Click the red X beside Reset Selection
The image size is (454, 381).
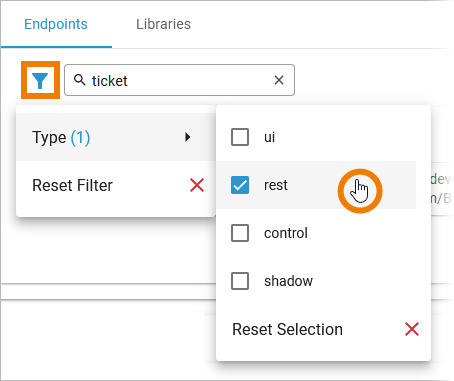point(412,329)
